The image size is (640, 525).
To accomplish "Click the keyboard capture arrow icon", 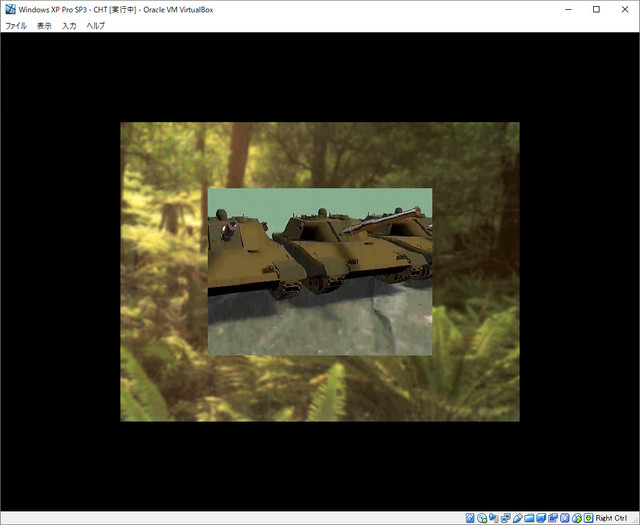I will click(589, 518).
